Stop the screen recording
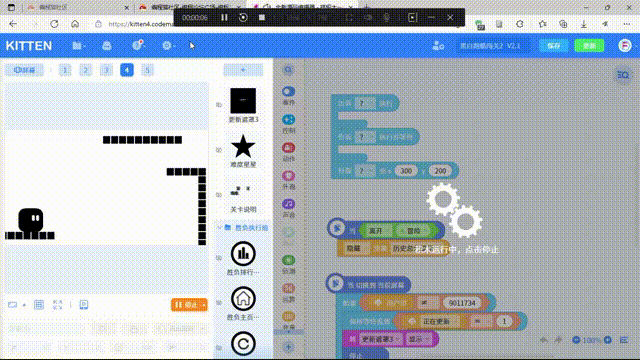640x360 pixels. click(x=262, y=18)
